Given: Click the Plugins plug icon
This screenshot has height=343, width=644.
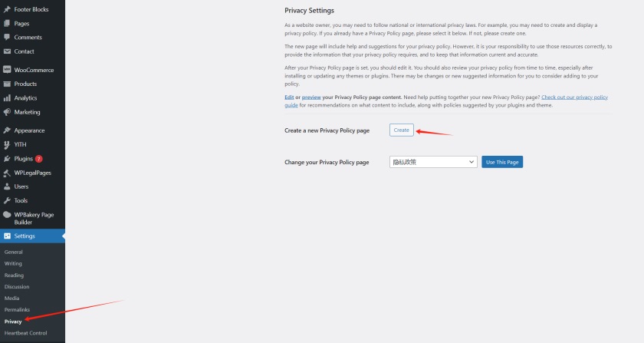Looking at the screenshot, I should tap(7, 159).
